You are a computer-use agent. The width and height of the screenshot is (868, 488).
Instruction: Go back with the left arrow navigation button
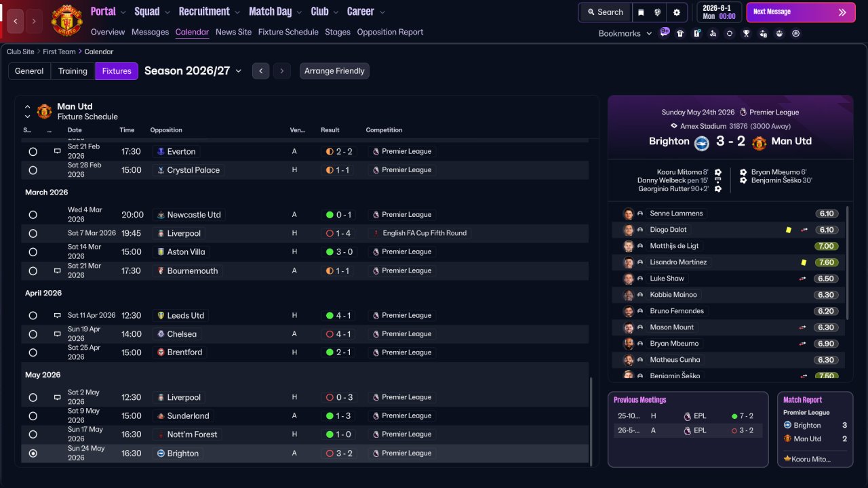tap(16, 21)
